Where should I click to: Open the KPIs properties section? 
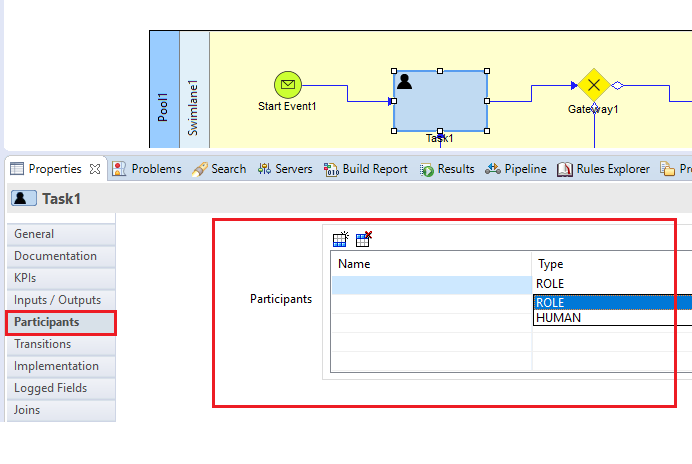(61, 278)
